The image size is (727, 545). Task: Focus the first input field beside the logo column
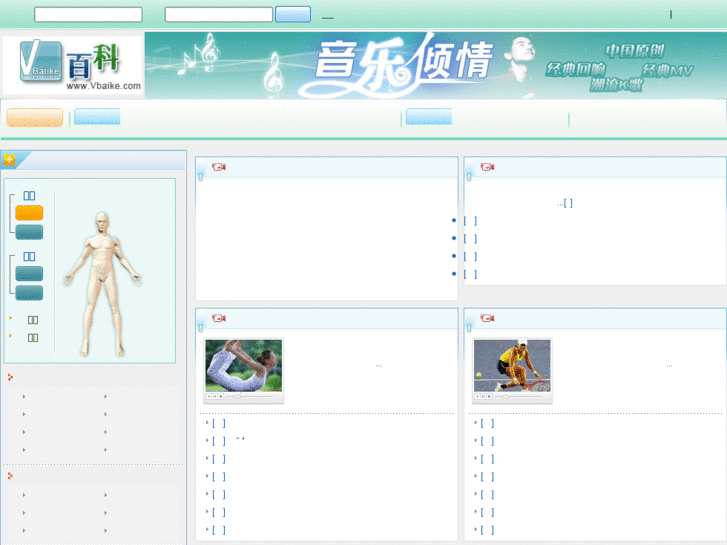pyautogui.click(x=88, y=14)
